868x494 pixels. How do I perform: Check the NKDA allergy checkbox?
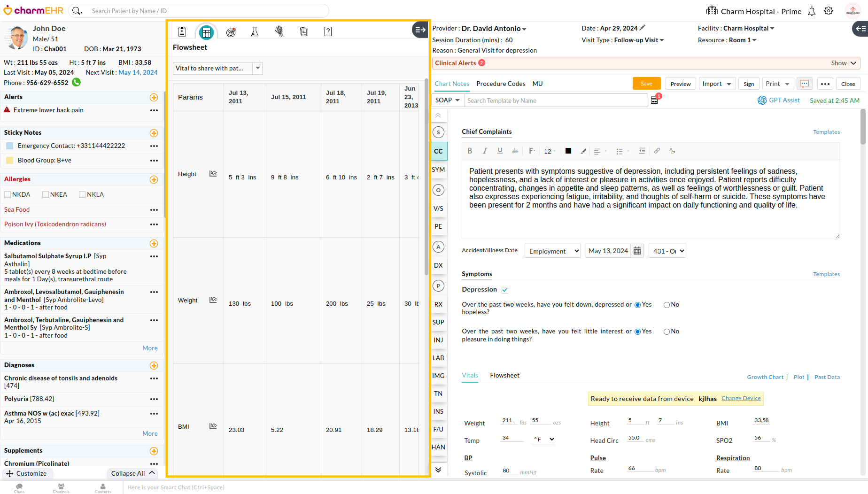click(8, 194)
